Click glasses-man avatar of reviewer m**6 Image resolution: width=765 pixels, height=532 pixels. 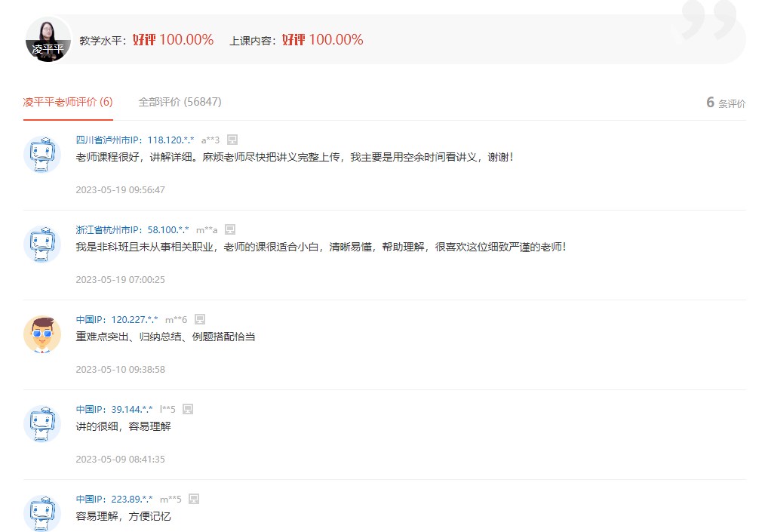(x=42, y=334)
